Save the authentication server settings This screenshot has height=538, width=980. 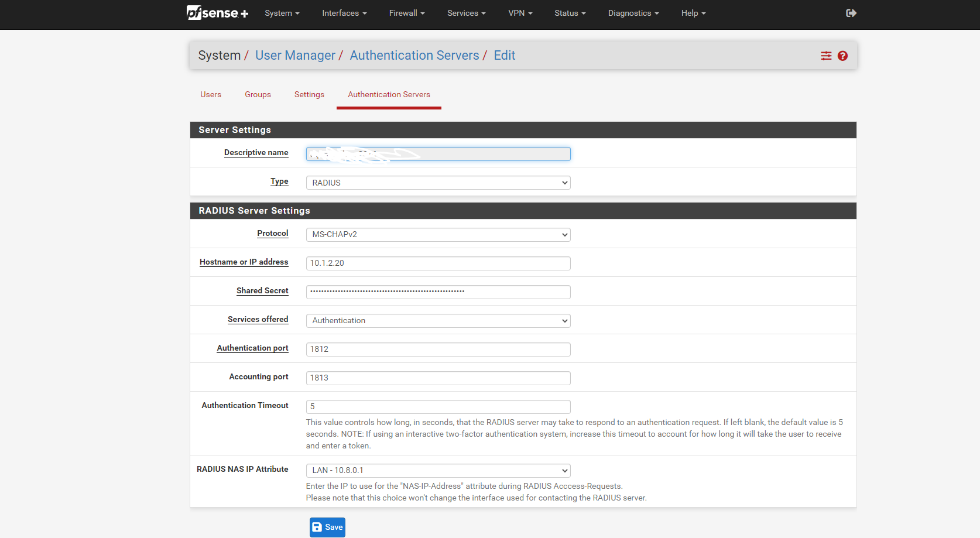[x=327, y=527]
